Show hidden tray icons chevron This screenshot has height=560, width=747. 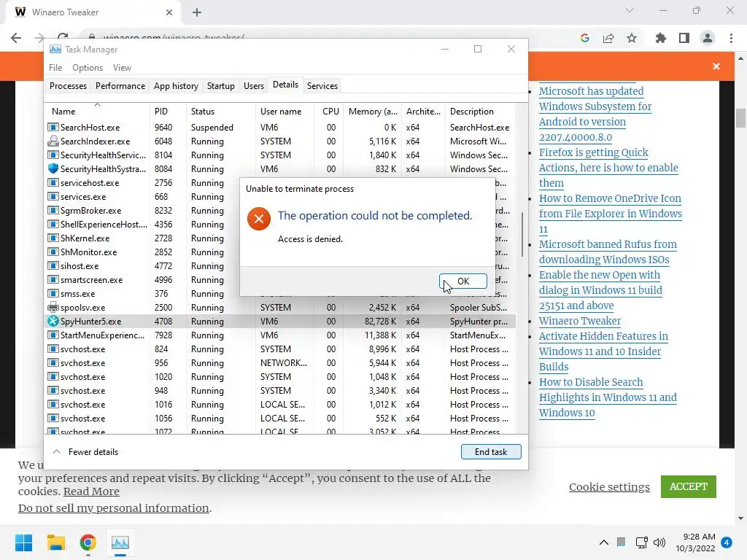(603, 542)
